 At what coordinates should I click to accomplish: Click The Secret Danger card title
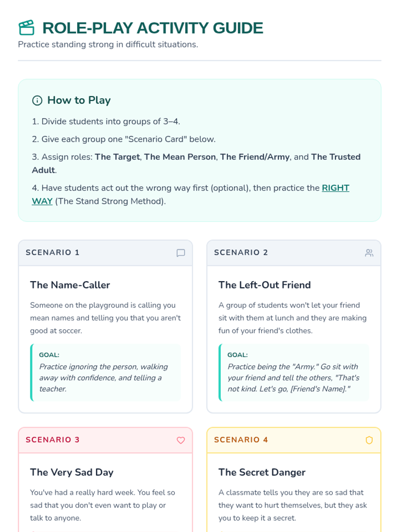pos(262,472)
